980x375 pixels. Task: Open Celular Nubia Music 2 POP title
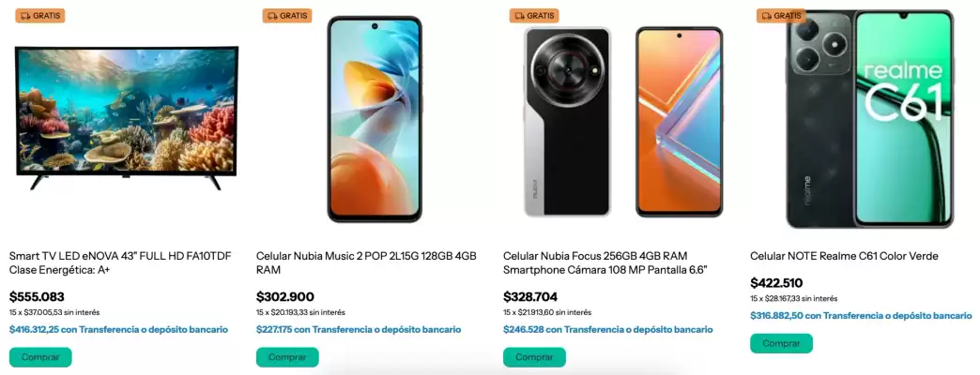point(366,262)
